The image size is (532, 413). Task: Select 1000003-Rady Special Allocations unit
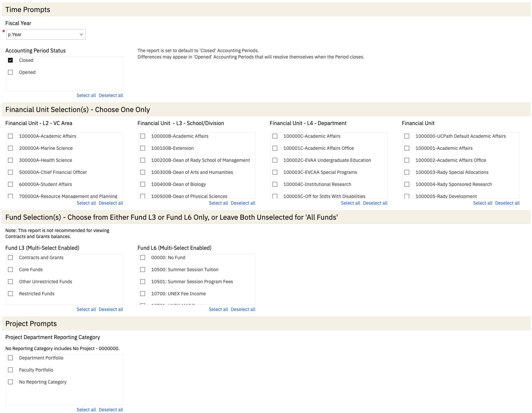pos(407,172)
